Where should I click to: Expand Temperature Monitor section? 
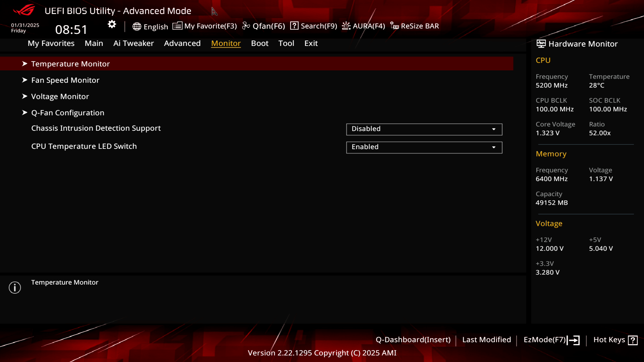click(x=70, y=64)
